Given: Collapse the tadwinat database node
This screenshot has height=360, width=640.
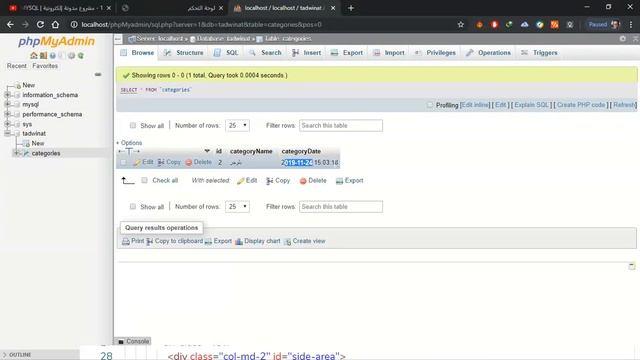Looking at the screenshot, I should coord(7,133).
